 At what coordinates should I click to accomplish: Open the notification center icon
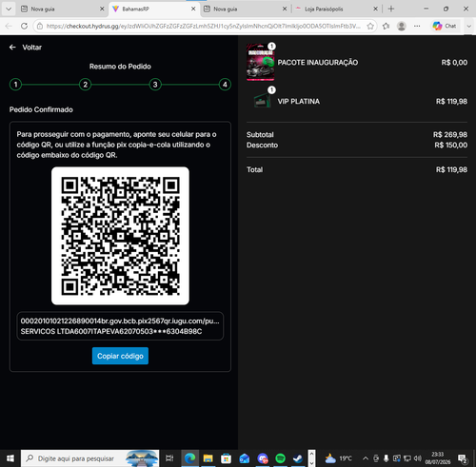[x=463, y=458]
